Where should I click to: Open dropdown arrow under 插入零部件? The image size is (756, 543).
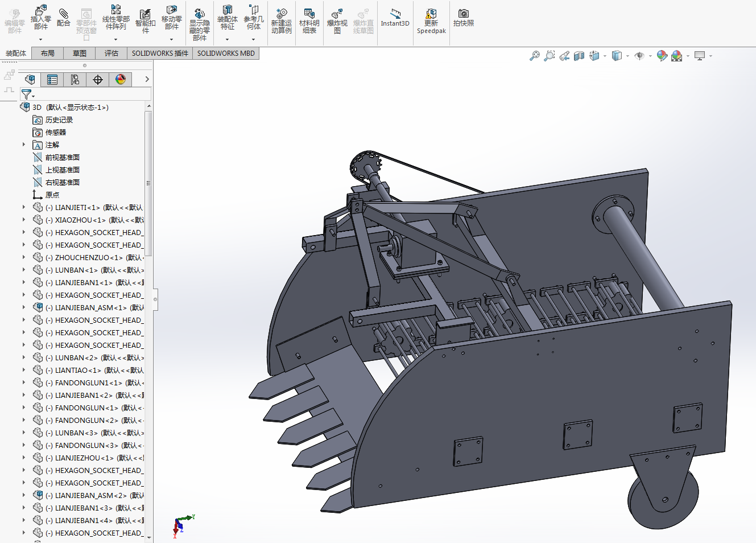coord(40,39)
